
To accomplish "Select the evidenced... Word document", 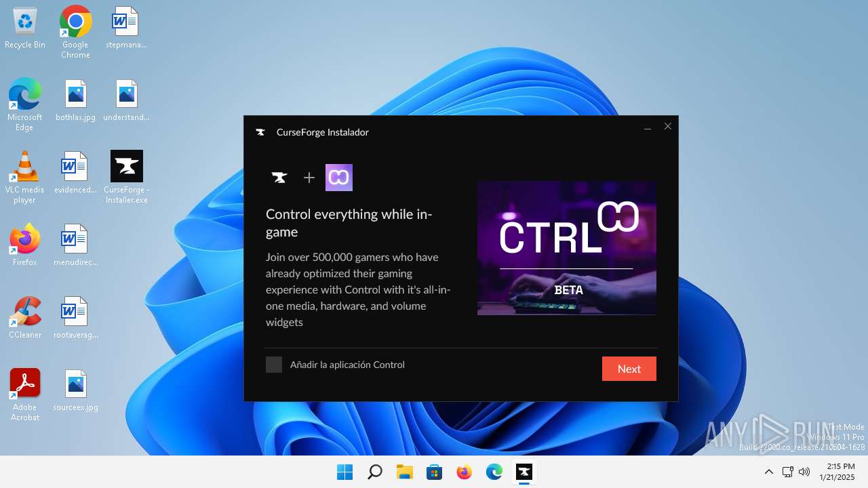I will pos(75,173).
